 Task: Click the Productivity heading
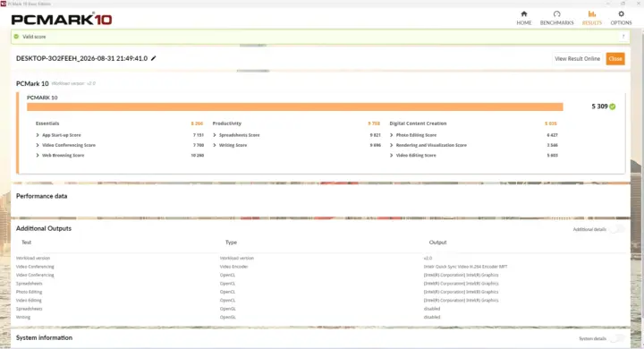coord(226,123)
